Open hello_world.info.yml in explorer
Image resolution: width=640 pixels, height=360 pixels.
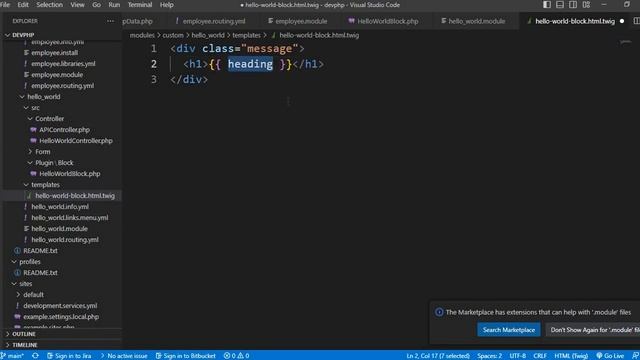[61, 207]
